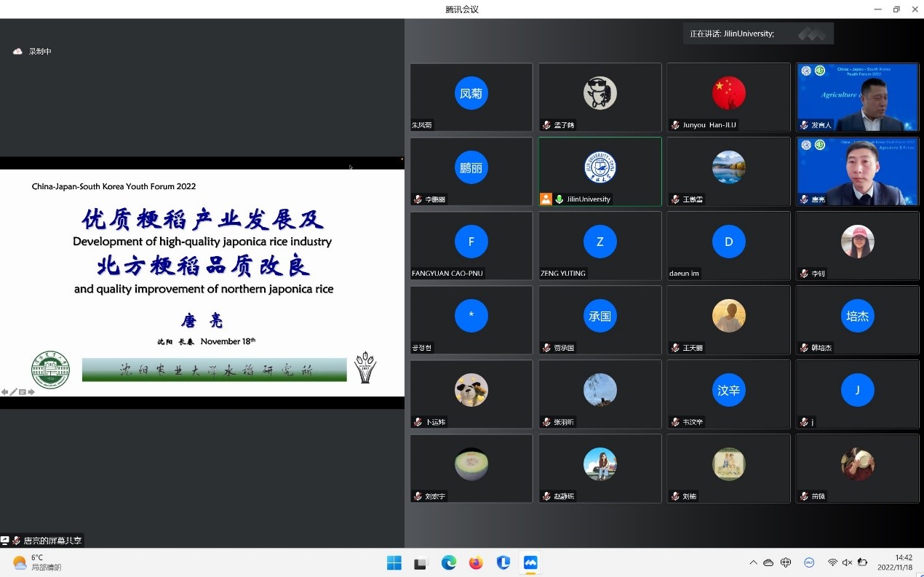Select the FANGYUAN CAO-PNU participant tile
Image resolution: width=924 pixels, height=577 pixels.
[471, 246]
